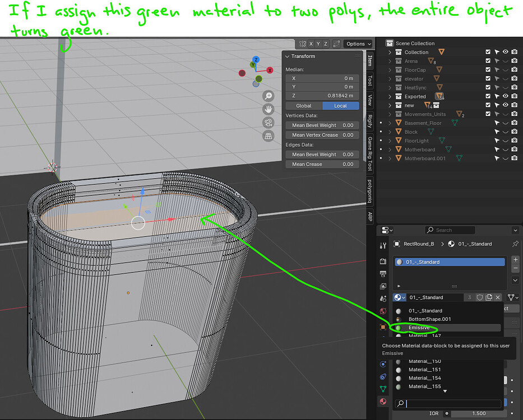Toggle selectability arrow for Motherboard object
The height and width of the screenshot is (420, 523).
[497, 149]
